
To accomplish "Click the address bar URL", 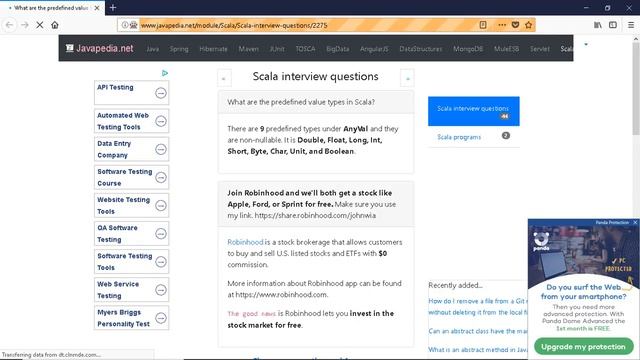I will coord(234,25).
